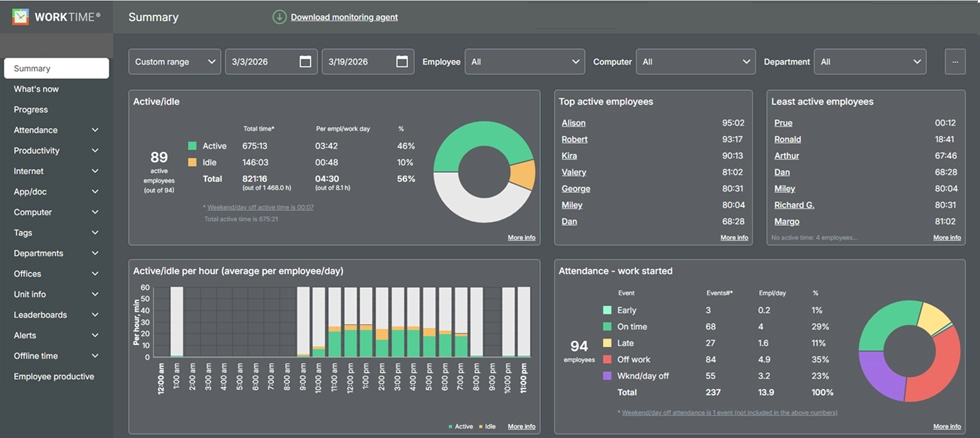
Task: Open the Computer filter dropdown
Action: click(695, 62)
